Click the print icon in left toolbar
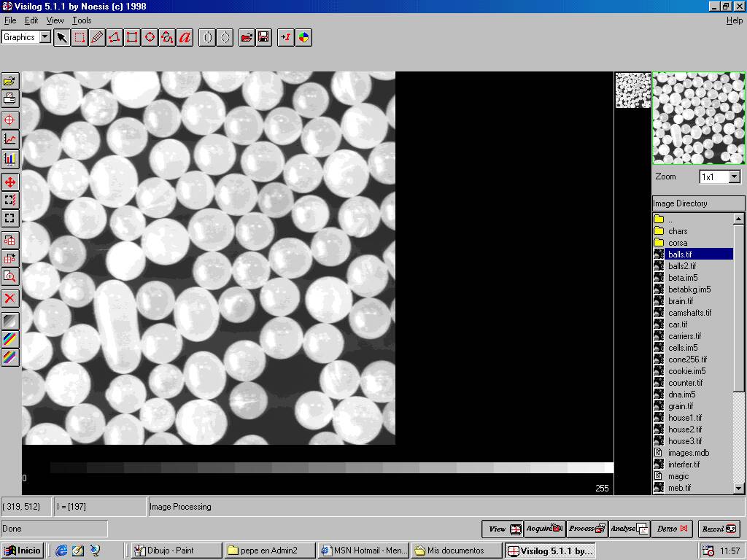This screenshot has height=560, width=747. click(9, 98)
